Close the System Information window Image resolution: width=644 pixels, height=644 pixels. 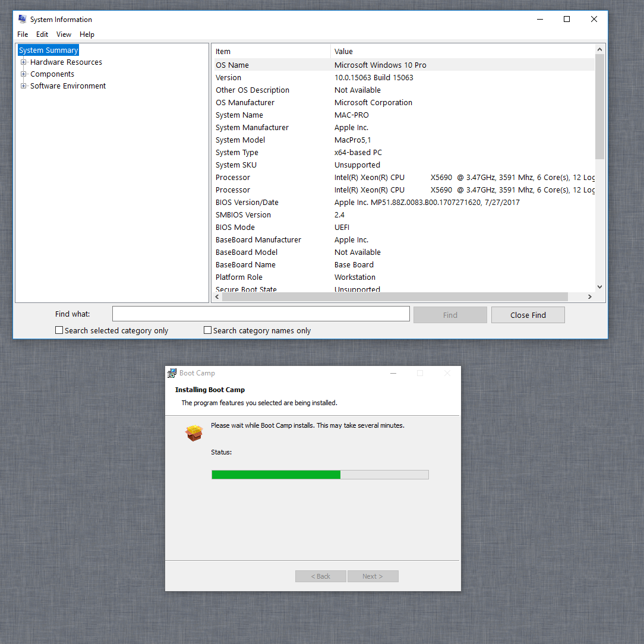594,19
